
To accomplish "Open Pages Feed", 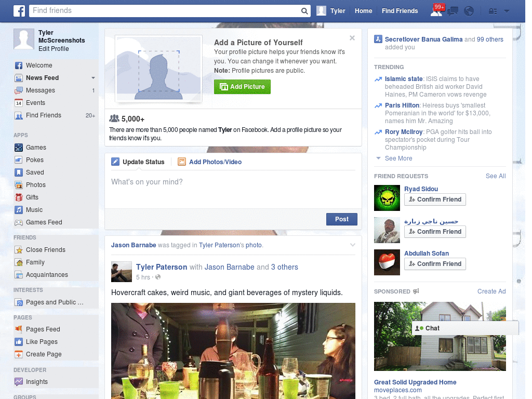I will (56, 329).
